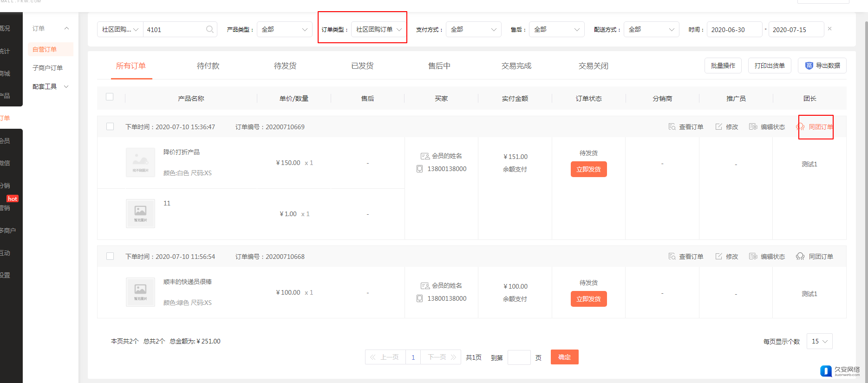Open the per-page count dropdown showing 15
Image resolution: width=868 pixels, height=383 pixels.
[820, 341]
